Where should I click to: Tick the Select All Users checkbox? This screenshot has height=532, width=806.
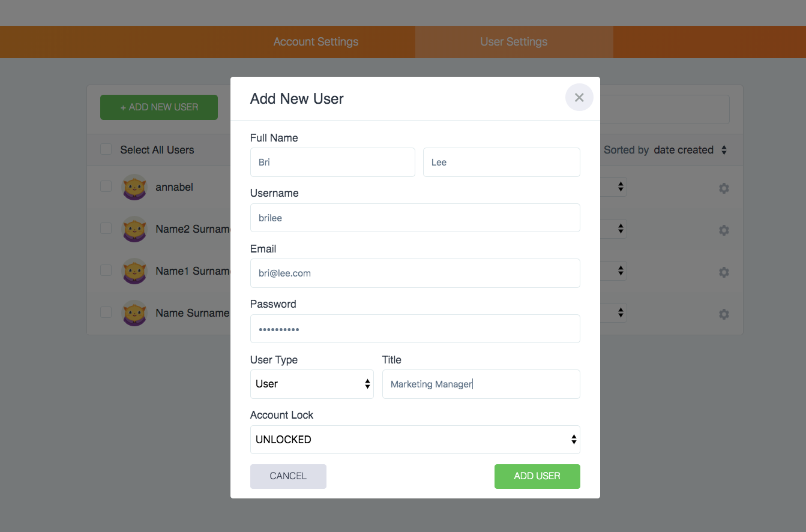coord(106,149)
